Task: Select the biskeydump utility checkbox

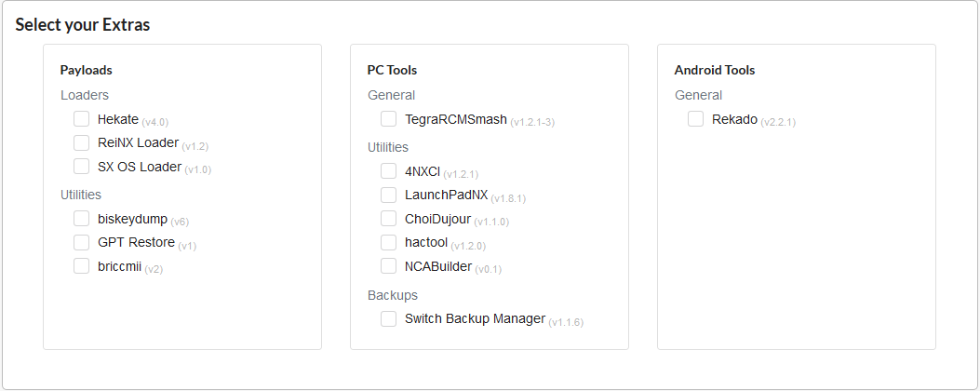Action: point(81,219)
